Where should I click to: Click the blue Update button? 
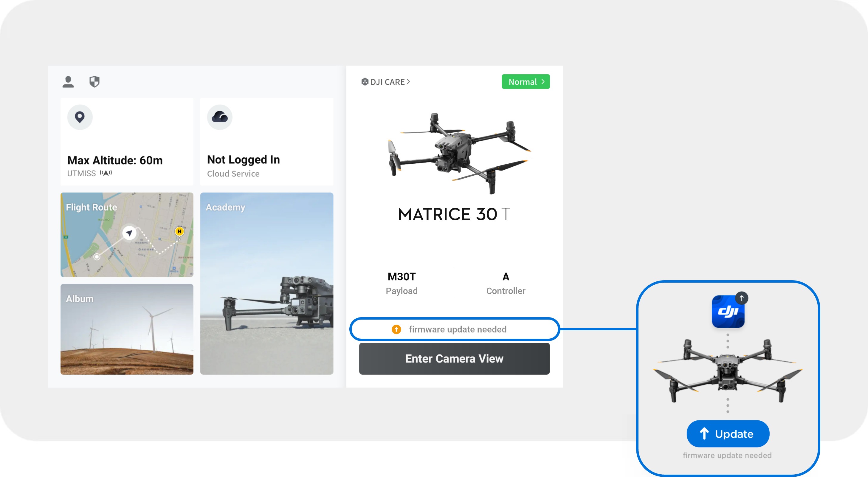[728, 433]
